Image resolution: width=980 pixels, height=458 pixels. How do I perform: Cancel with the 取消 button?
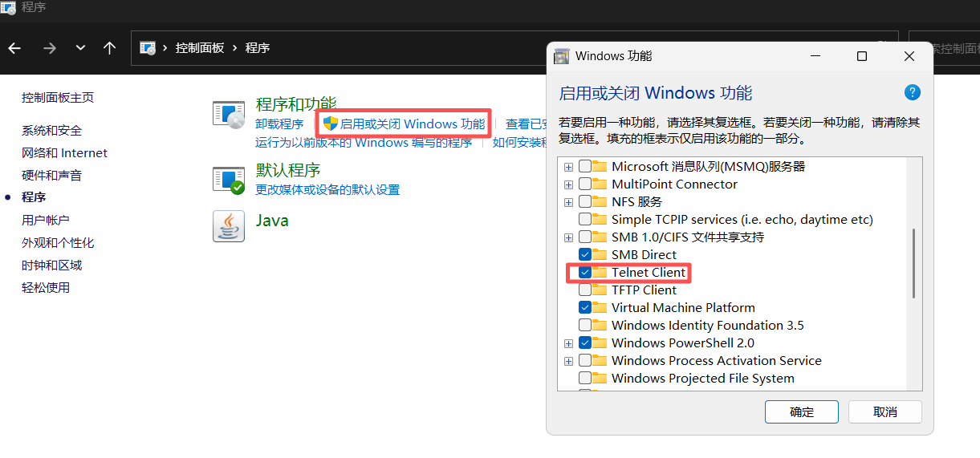[x=885, y=412]
